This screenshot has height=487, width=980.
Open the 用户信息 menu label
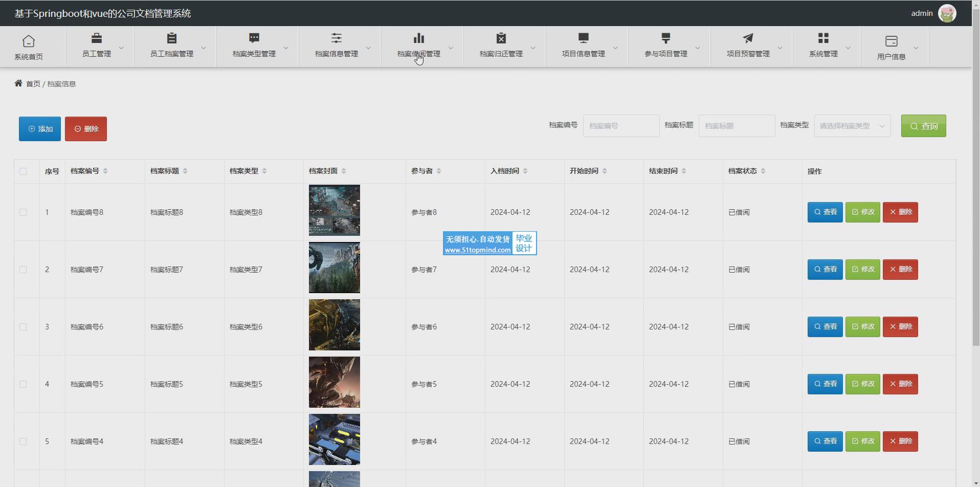(x=892, y=57)
